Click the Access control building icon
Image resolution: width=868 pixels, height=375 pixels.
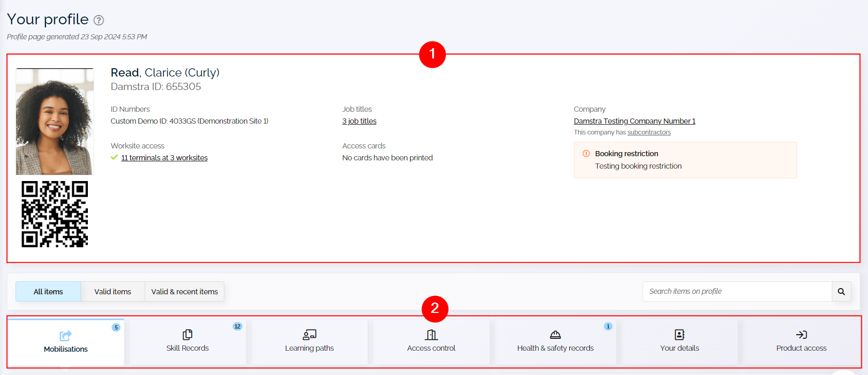[x=431, y=335]
